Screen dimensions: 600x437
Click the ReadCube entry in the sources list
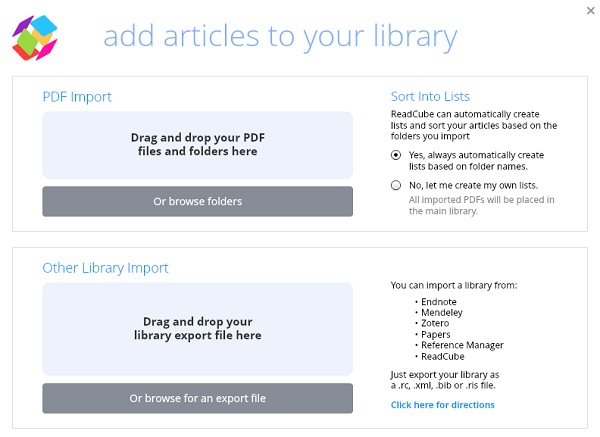444,356
